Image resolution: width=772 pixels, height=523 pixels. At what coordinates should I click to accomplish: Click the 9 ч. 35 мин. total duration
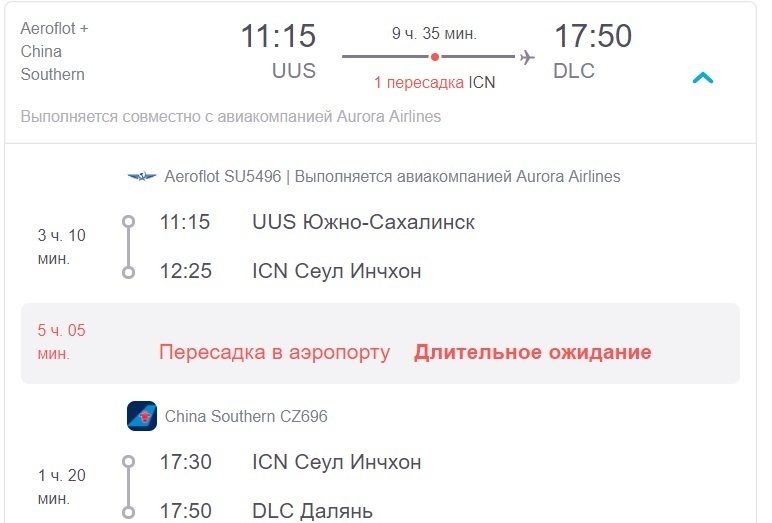(x=434, y=33)
